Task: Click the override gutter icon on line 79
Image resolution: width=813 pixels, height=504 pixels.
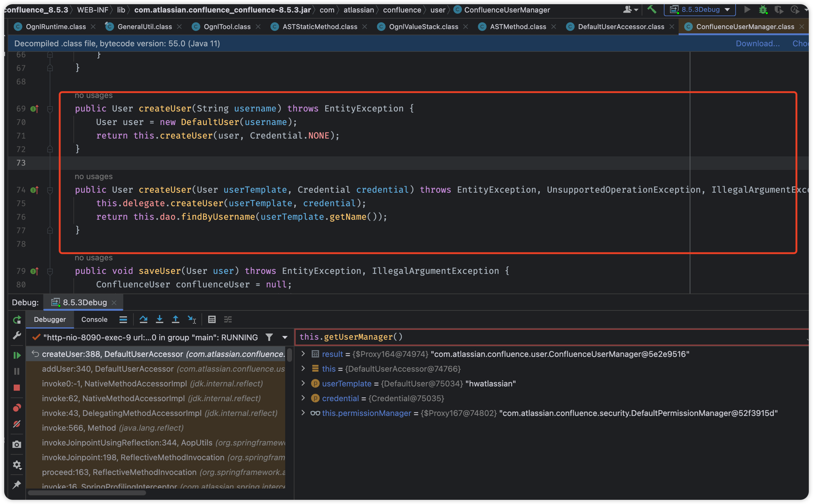Action: click(34, 271)
